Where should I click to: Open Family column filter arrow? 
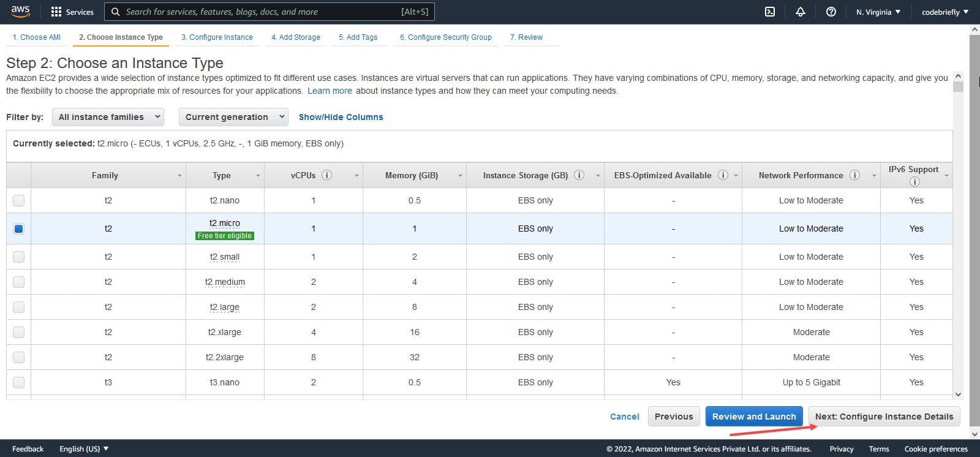click(x=179, y=176)
